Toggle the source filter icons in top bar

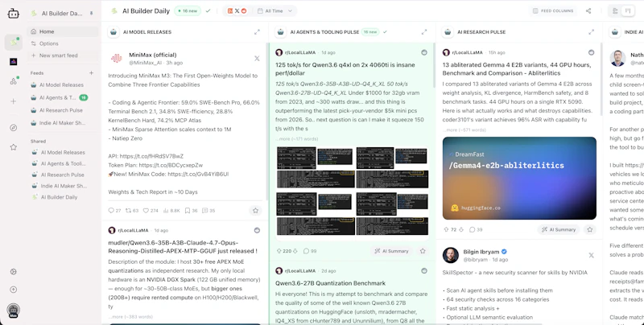click(x=237, y=11)
